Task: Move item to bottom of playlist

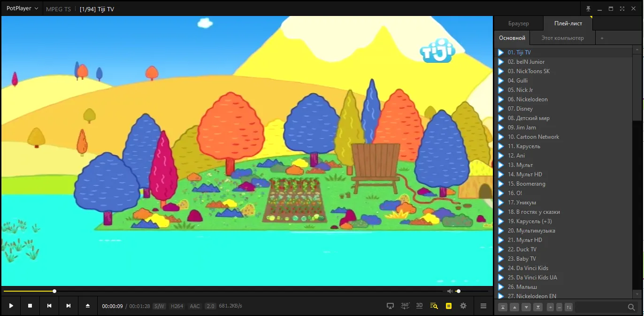Action: [x=538, y=307]
